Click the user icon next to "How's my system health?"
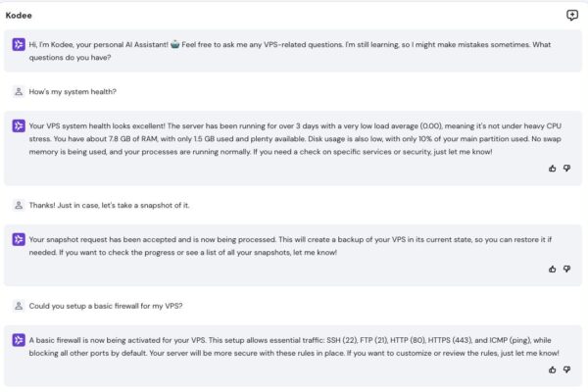The height and width of the screenshot is (392, 588). (x=19, y=91)
